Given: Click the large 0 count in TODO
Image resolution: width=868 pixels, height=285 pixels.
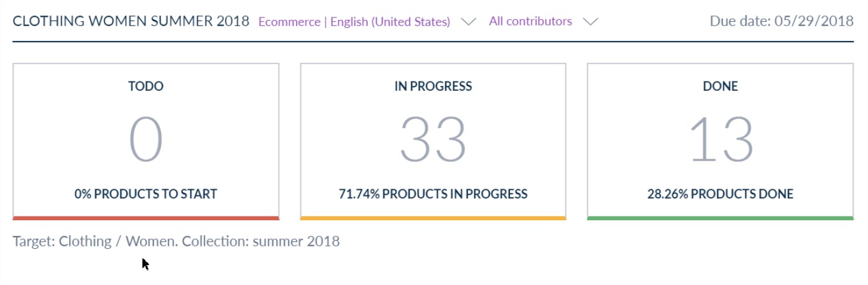Looking at the screenshot, I should click(x=146, y=141).
